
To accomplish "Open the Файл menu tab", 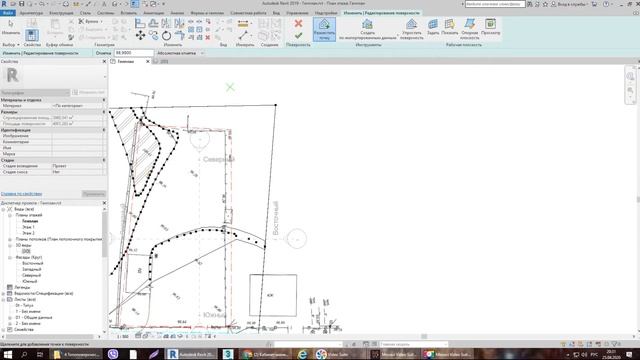I will coord(7,13).
